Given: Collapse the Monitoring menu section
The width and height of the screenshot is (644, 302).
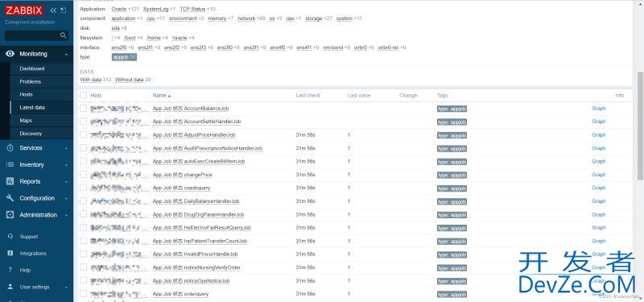Looking at the screenshot, I should [x=66, y=54].
